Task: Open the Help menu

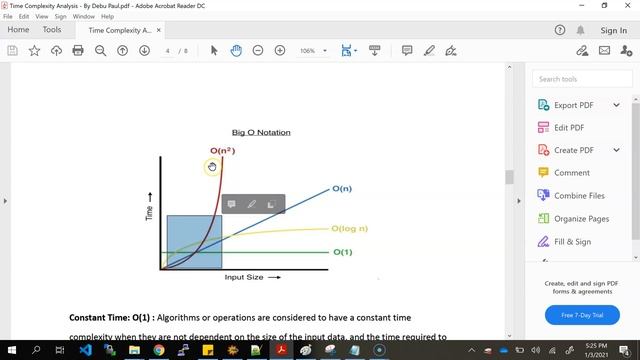Action: coord(107,17)
